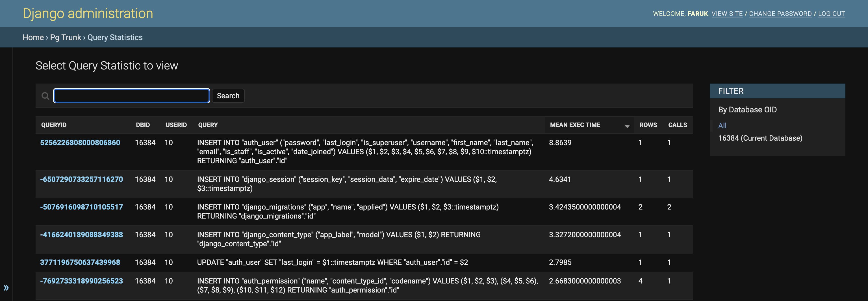868x301 pixels.
Task: Sort the table by the CALLS column
Action: click(677, 125)
